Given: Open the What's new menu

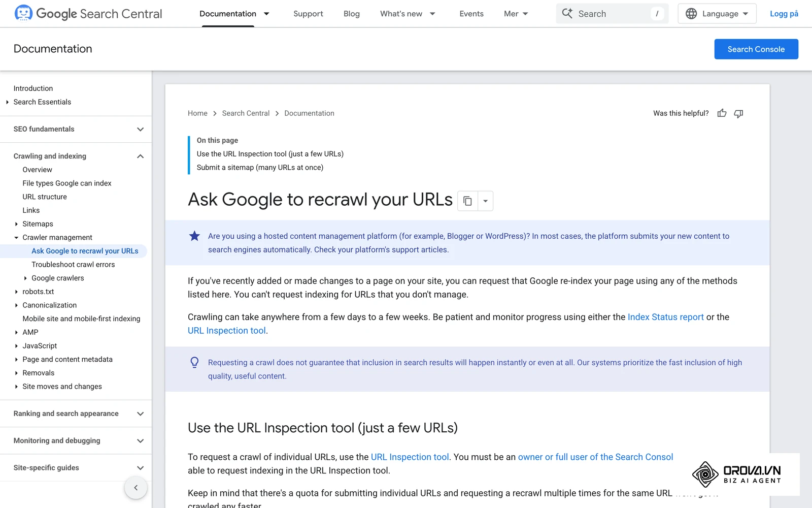Looking at the screenshot, I should click(x=408, y=14).
